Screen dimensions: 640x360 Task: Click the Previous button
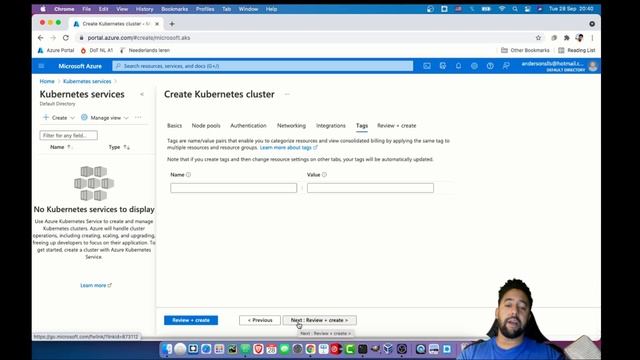[x=260, y=320]
